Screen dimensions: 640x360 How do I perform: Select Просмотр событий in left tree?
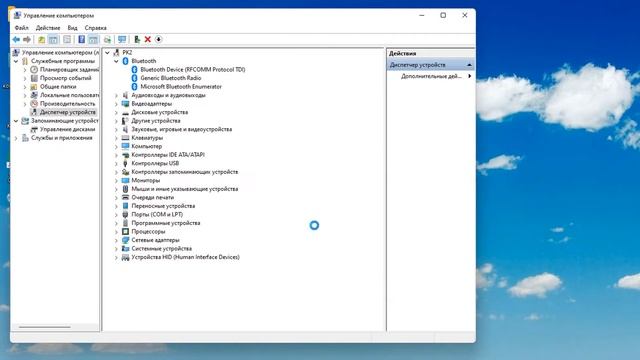click(x=66, y=78)
